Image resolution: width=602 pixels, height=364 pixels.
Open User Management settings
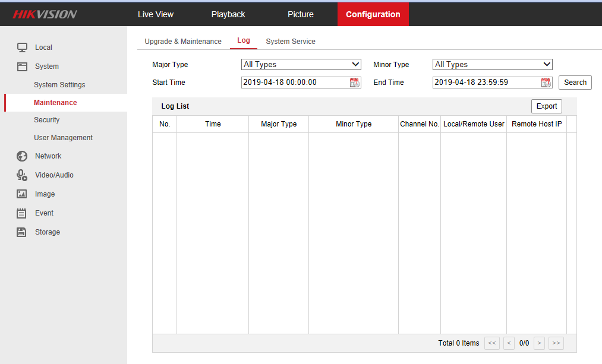point(63,138)
